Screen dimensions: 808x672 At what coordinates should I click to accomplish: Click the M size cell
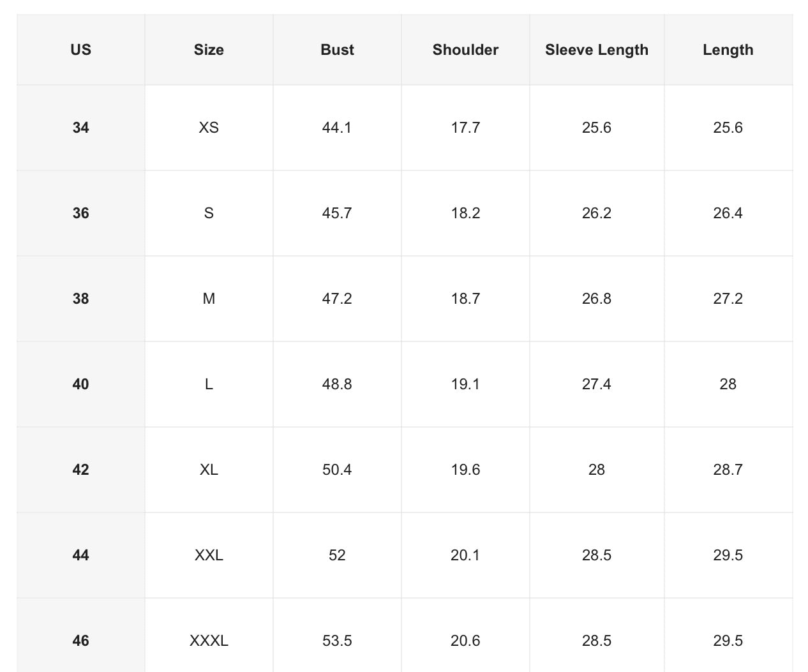coord(209,299)
